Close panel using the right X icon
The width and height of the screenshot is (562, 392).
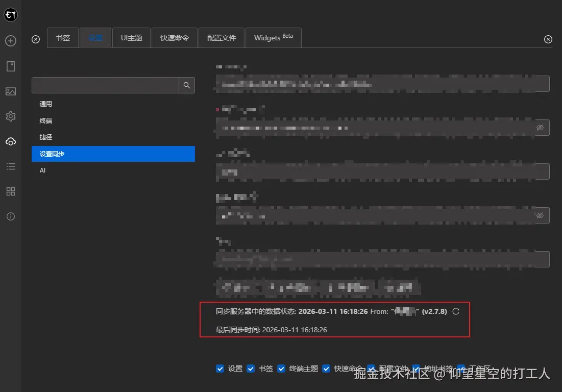coord(548,39)
